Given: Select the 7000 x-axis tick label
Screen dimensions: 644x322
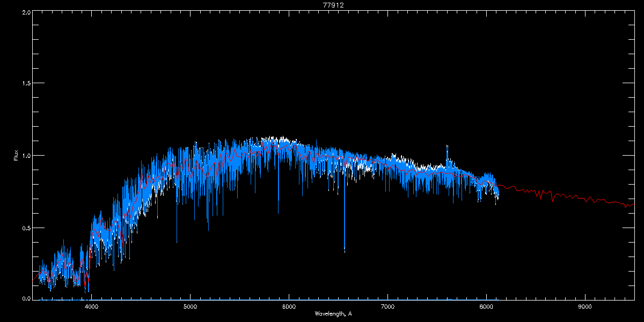Looking at the screenshot, I should coord(387,306).
